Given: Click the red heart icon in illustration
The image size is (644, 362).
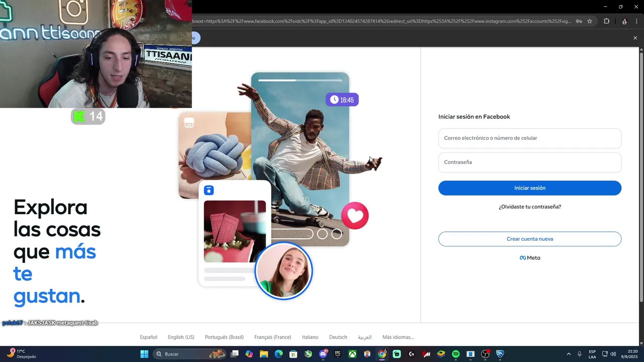Looking at the screenshot, I should 355,216.
